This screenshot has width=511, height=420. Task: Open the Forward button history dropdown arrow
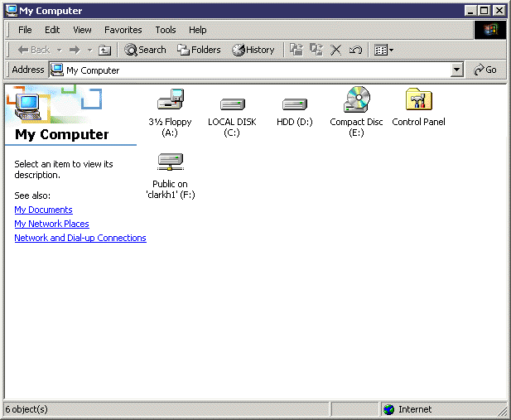pyautogui.click(x=89, y=50)
